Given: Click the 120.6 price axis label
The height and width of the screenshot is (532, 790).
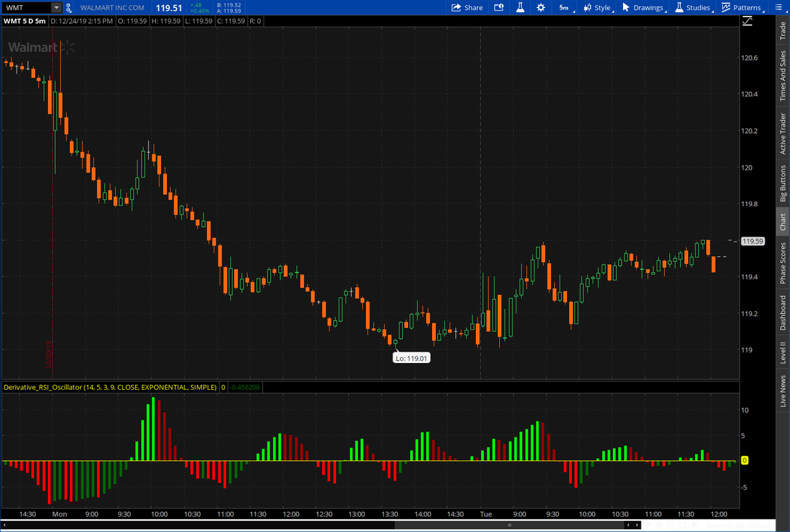Looking at the screenshot, I should 749,57.
